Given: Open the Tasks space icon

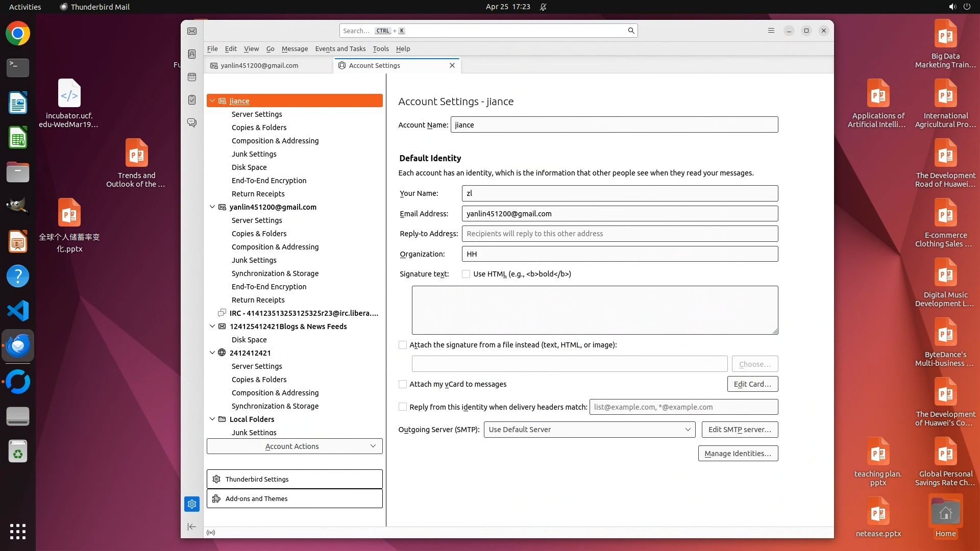Looking at the screenshot, I should (192, 100).
